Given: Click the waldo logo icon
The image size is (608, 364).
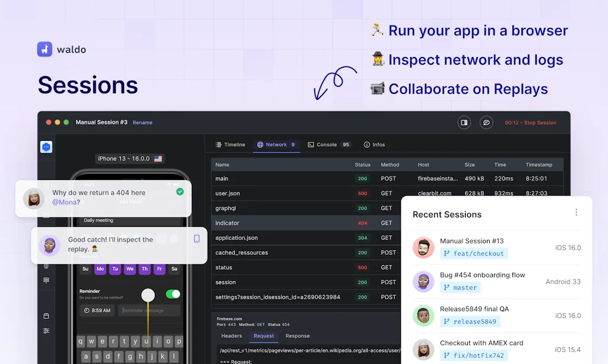Looking at the screenshot, I should pos(45,49).
